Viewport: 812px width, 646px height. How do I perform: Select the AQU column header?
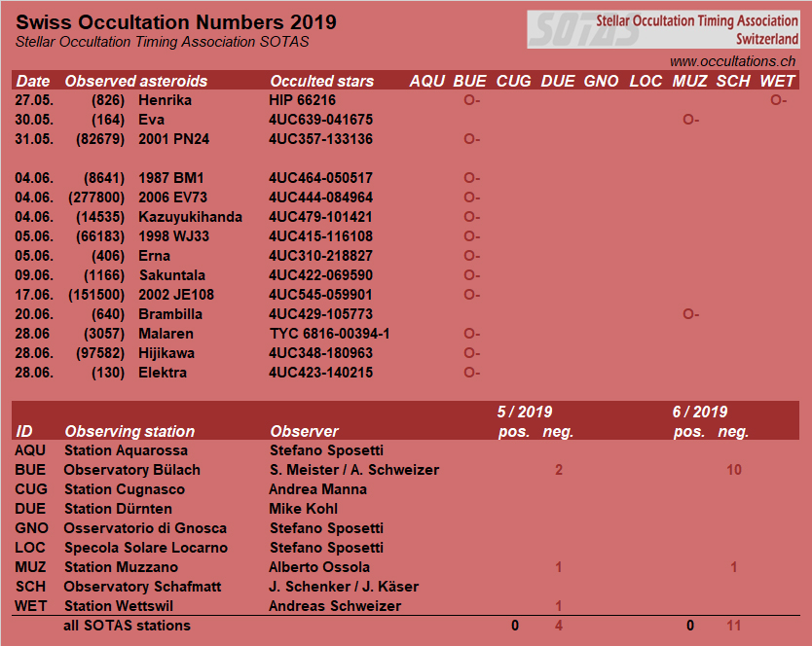(x=427, y=81)
